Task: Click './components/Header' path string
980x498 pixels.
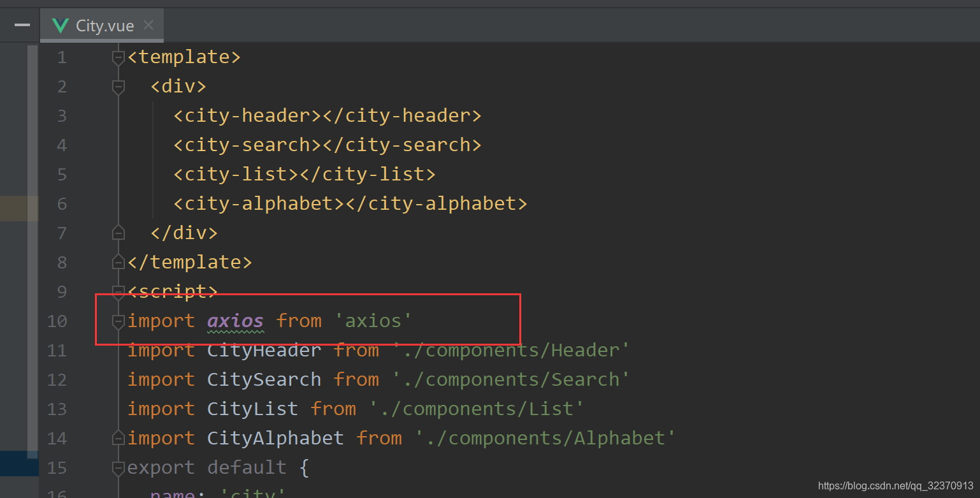Action: (511, 350)
